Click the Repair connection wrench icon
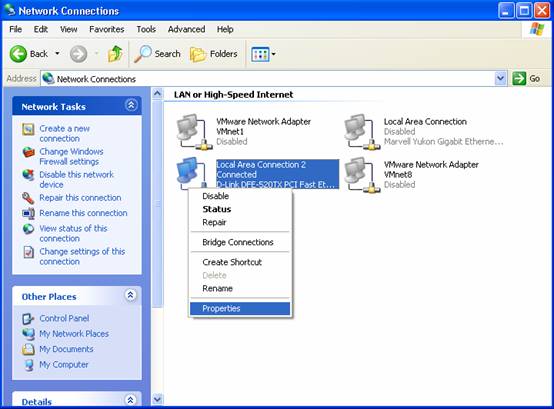The height and width of the screenshot is (409, 554). [28, 198]
